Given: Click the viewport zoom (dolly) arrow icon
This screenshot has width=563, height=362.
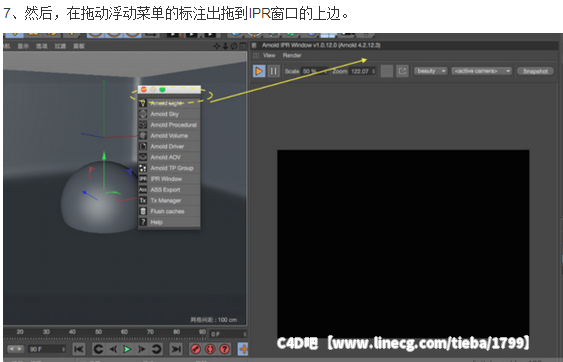Looking at the screenshot, I should [225, 46].
